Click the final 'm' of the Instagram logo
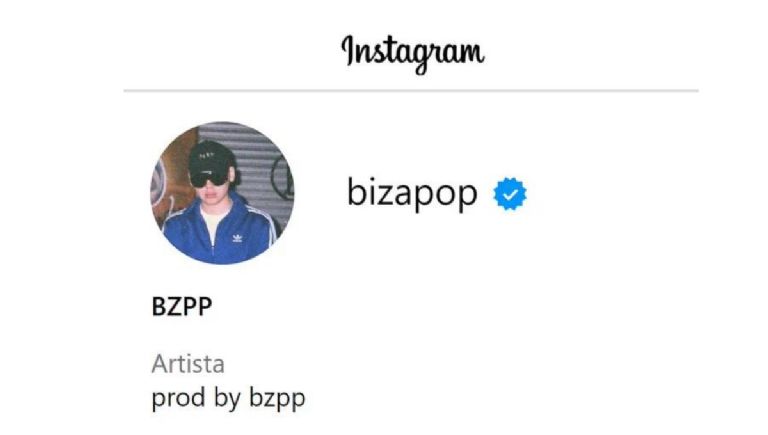768x435 pixels. (472, 53)
